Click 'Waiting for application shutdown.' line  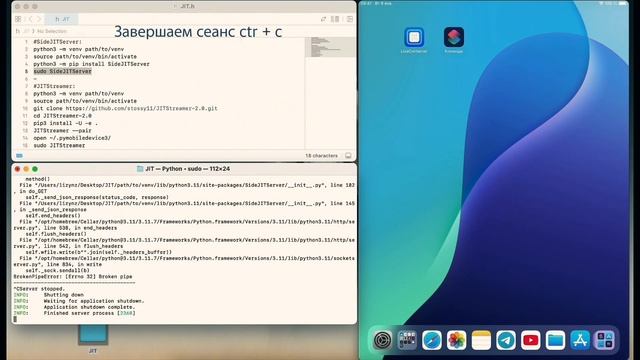tap(79, 301)
